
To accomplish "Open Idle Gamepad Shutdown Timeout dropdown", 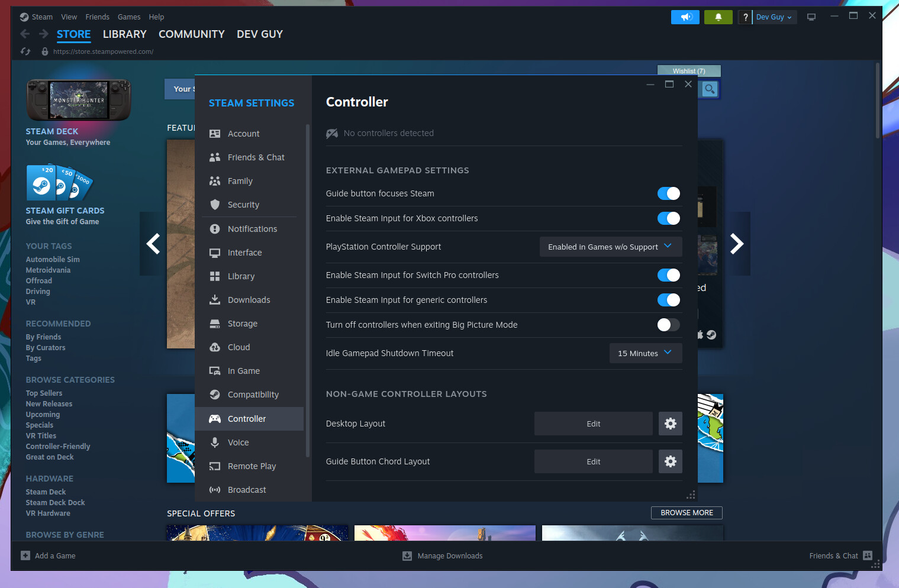I will coord(646,353).
